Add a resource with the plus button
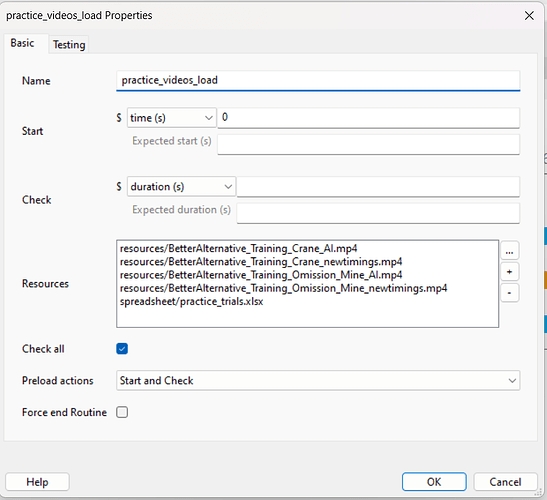The width and height of the screenshot is (547, 500). pos(509,272)
